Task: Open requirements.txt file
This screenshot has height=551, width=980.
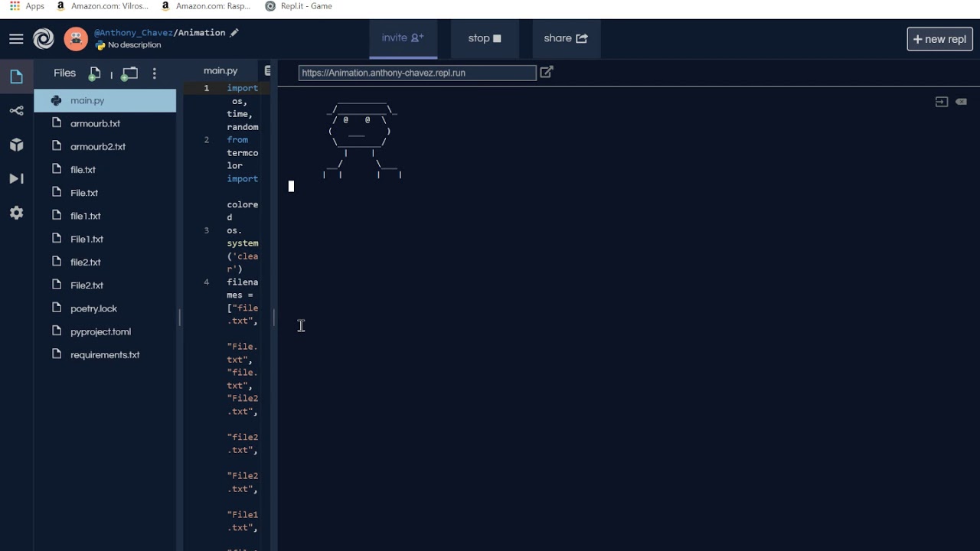Action: click(105, 354)
